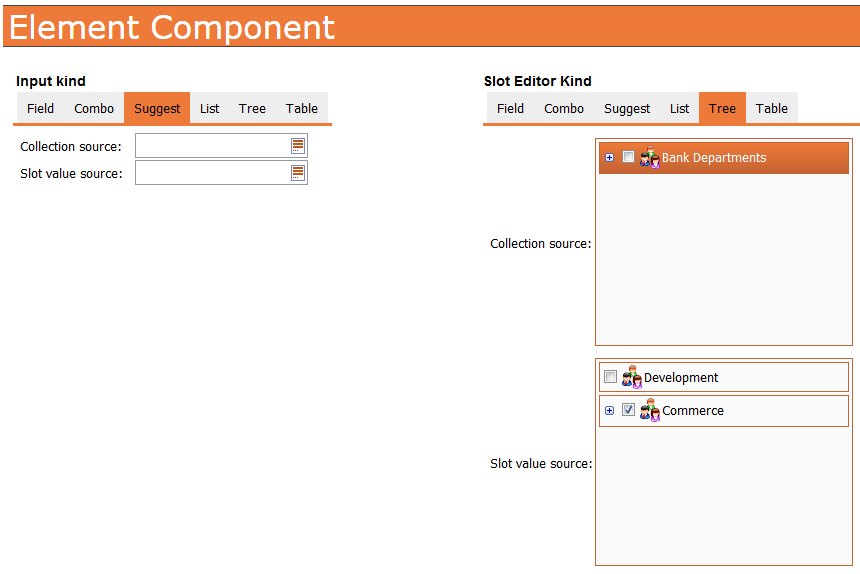860x574 pixels.
Task: Uncheck the Commerce checkbox
Action: (x=628, y=410)
